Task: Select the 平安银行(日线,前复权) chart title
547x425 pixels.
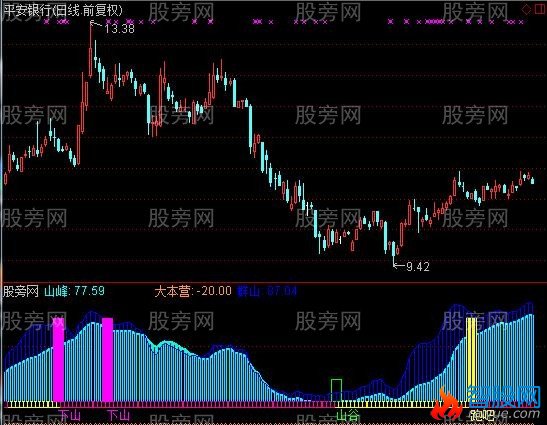Action: click(63, 10)
